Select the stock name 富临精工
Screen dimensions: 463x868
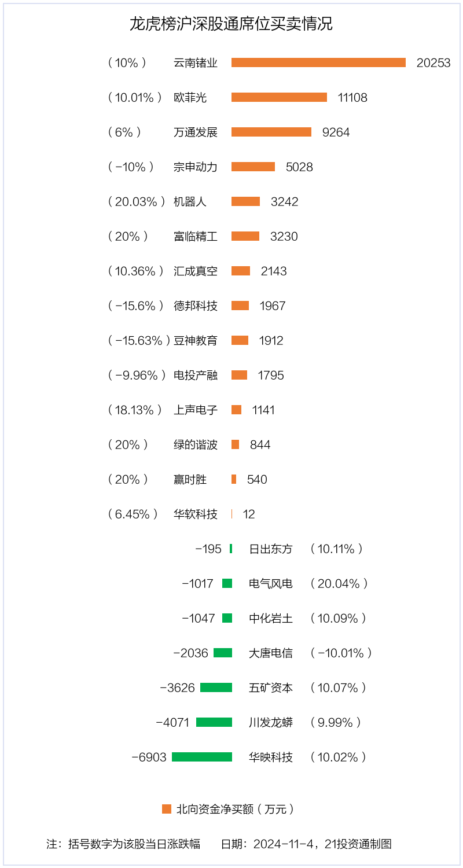[x=196, y=237]
